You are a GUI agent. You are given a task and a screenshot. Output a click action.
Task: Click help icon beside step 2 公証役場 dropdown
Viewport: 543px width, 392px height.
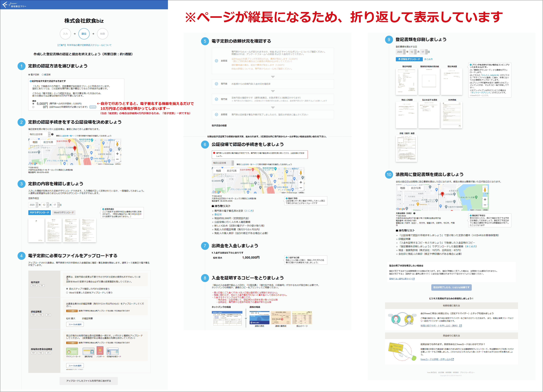(x=52, y=134)
